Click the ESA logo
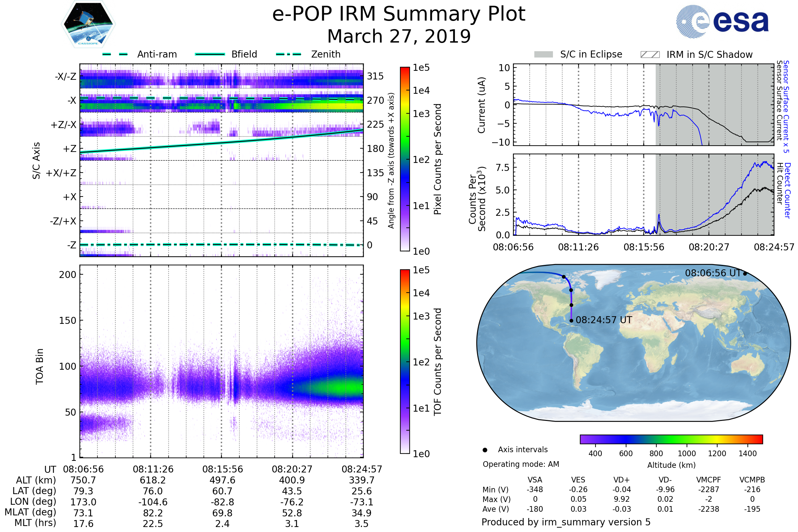 (722, 22)
